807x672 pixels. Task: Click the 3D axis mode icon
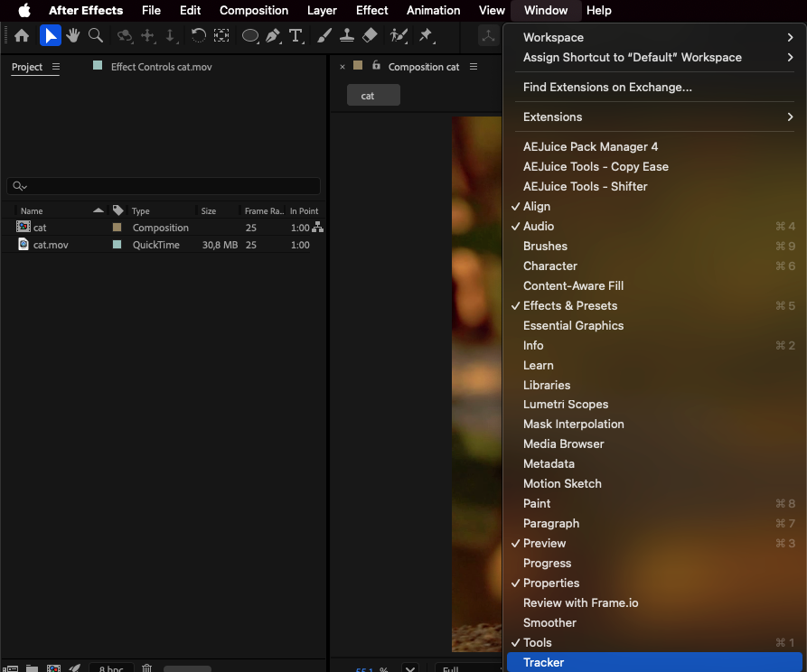pos(488,35)
